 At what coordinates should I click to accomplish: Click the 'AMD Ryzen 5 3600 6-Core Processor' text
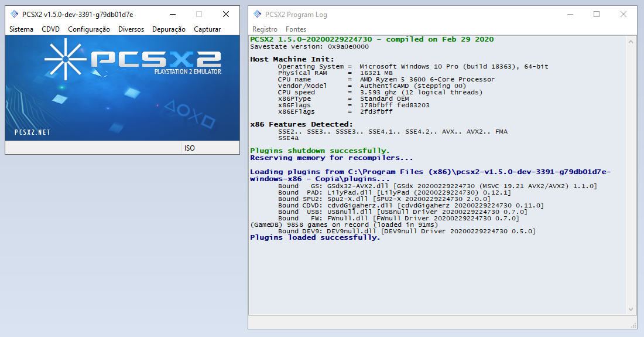tap(427, 79)
